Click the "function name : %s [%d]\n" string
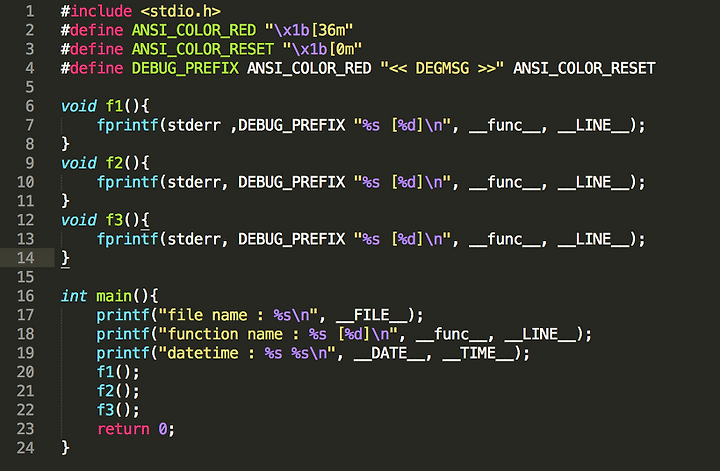This screenshot has height=471, width=720. (x=278, y=334)
